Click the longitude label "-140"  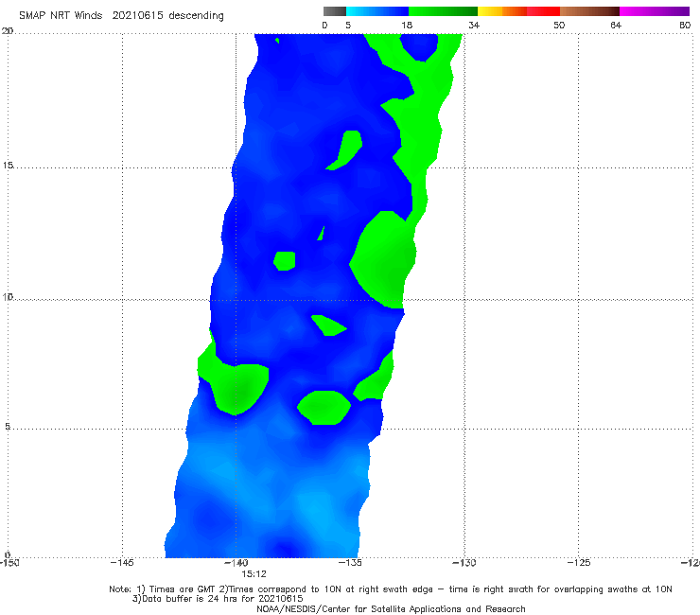click(236, 563)
